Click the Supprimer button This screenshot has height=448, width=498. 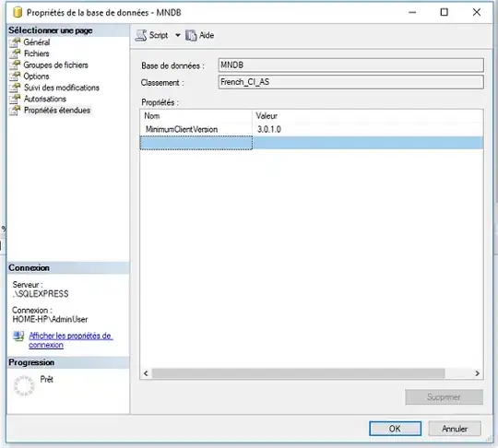pos(444,397)
